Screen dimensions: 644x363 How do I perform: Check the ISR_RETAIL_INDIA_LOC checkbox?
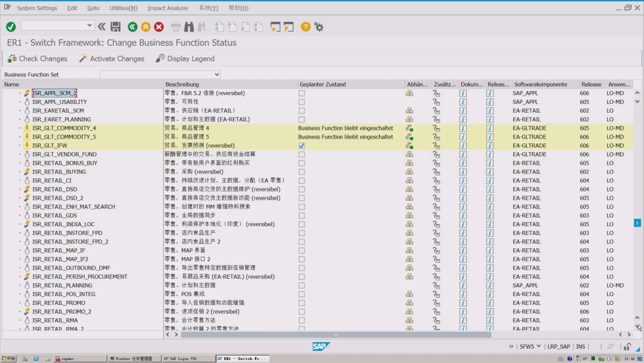coord(302,224)
